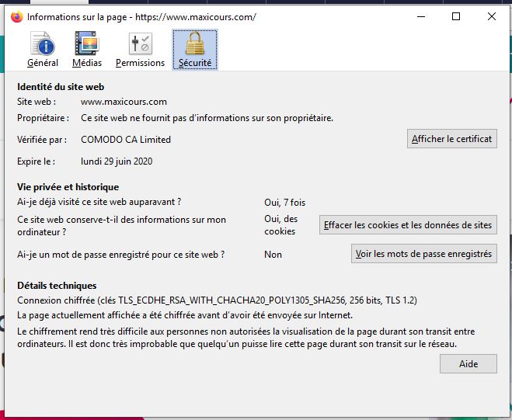The height and width of the screenshot is (420, 512).
Task: Maximize the page info window
Action: pyautogui.click(x=456, y=16)
